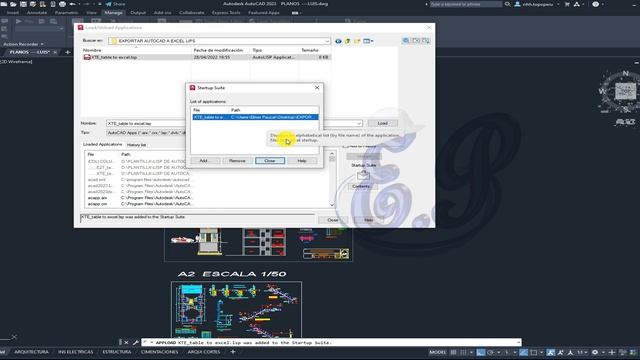Add new layout with plus icon
The width and height of the screenshot is (640, 360).
pos(233,352)
